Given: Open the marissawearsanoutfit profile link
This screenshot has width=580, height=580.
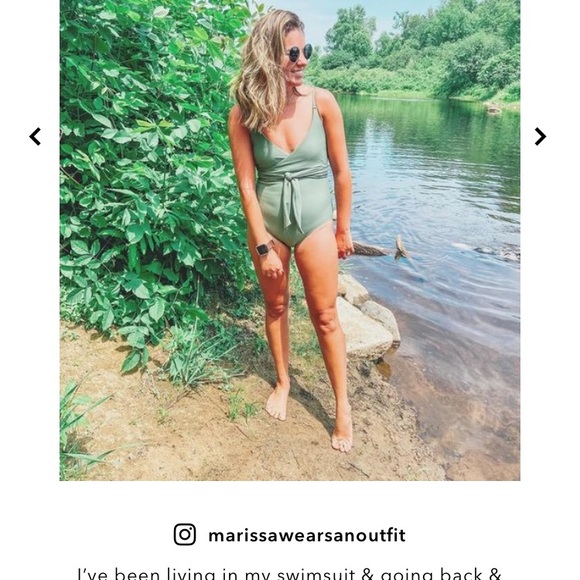Looking at the screenshot, I should pos(307,535).
